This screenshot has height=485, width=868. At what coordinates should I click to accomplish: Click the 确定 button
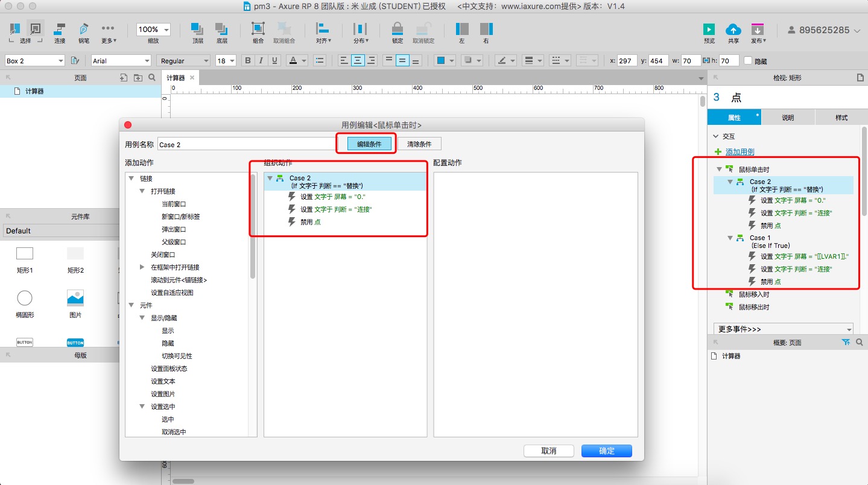click(x=606, y=451)
